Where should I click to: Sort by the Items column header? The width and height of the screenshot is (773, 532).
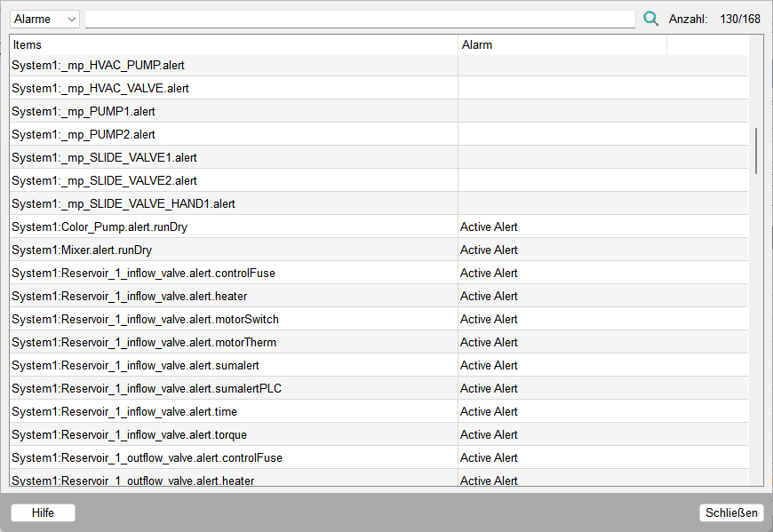point(234,44)
